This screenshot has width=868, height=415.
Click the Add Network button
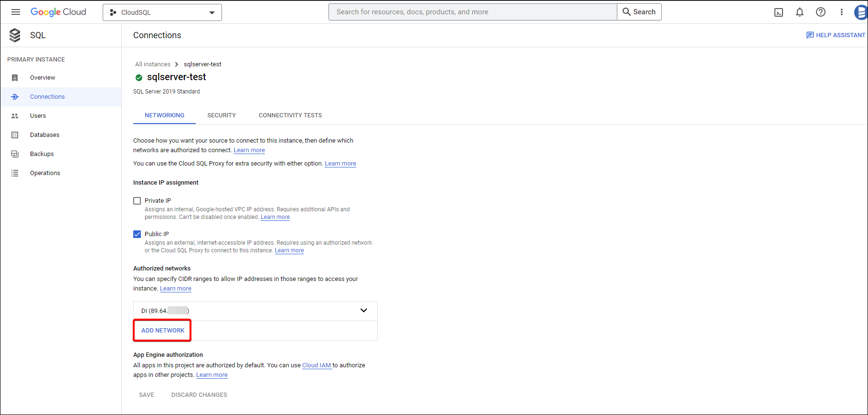point(163,331)
